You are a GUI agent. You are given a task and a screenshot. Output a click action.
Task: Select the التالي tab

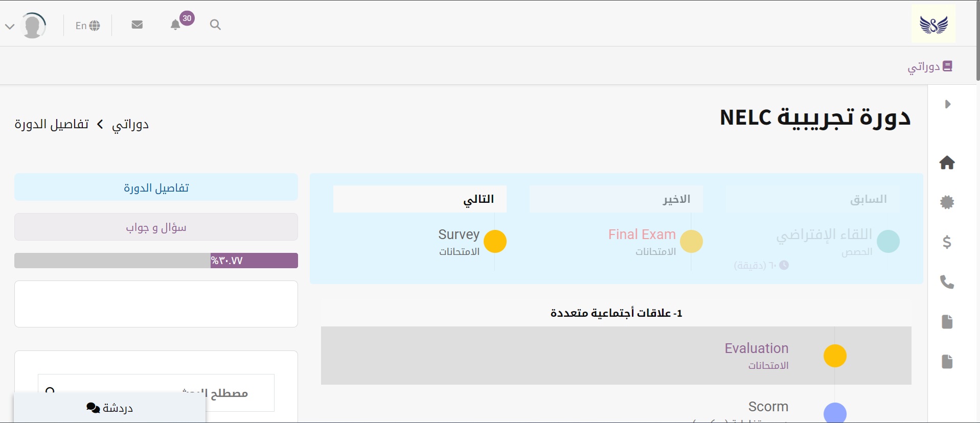(420, 199)
